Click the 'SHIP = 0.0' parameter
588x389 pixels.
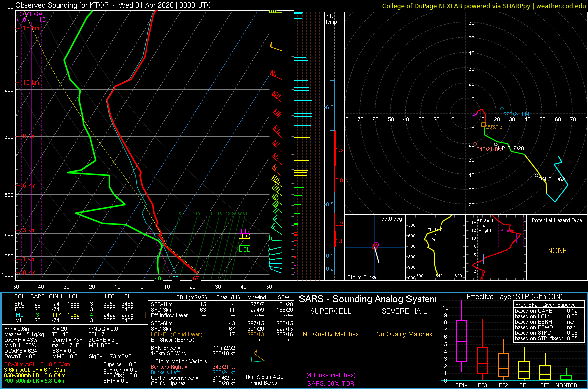coord(117,381)
